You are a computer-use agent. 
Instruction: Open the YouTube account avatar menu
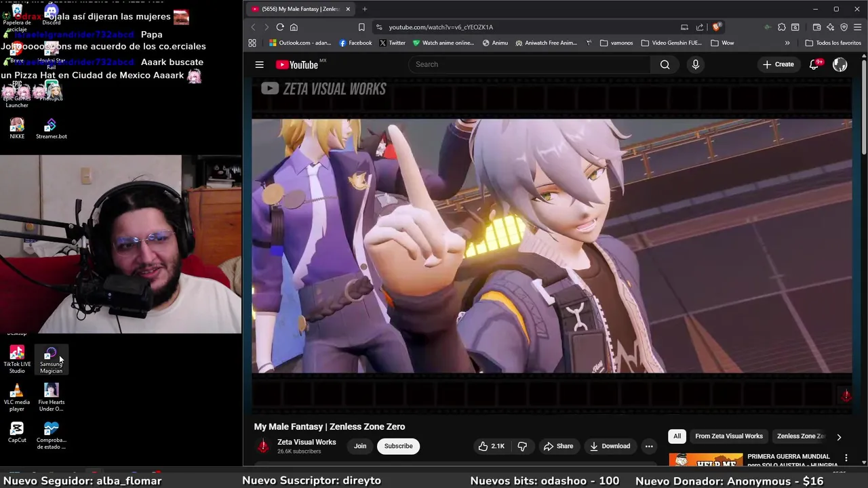pos(840,64)
